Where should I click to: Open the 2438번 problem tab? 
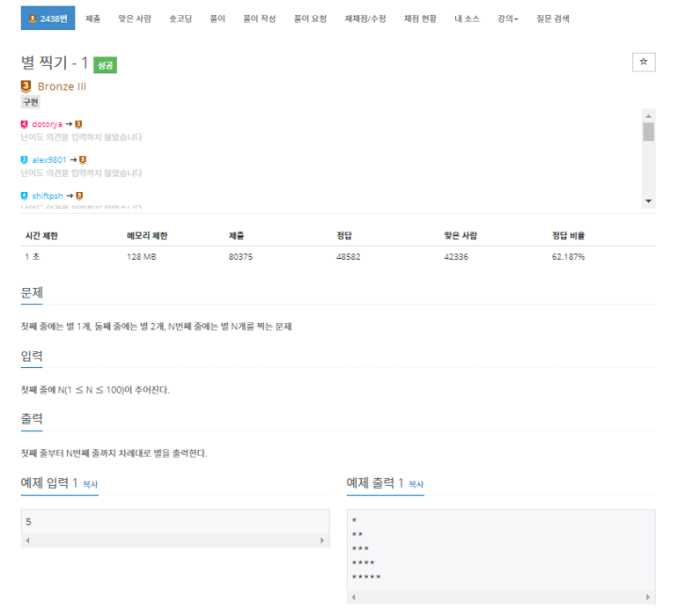pyautogui.click(x=48, y=18)
